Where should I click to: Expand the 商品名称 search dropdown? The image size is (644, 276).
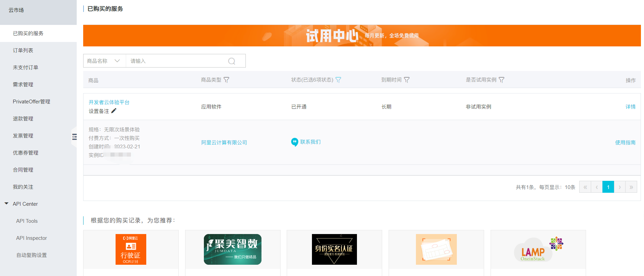point(105,61)
